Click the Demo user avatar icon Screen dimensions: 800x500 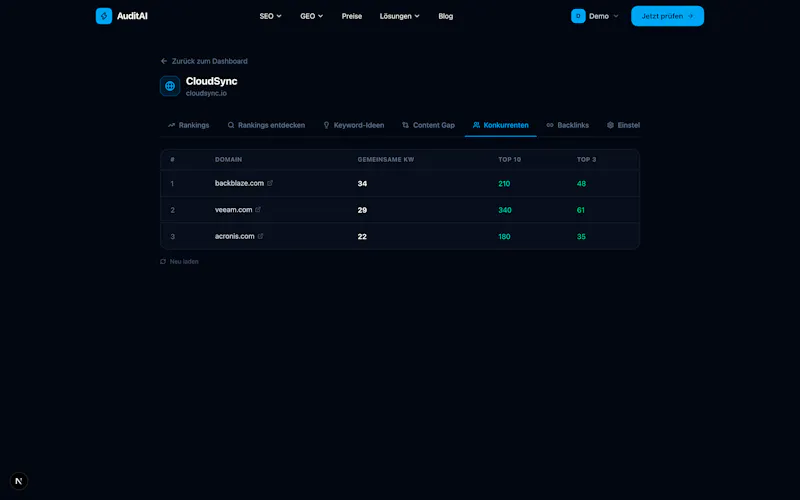click(x=578, y=16)
